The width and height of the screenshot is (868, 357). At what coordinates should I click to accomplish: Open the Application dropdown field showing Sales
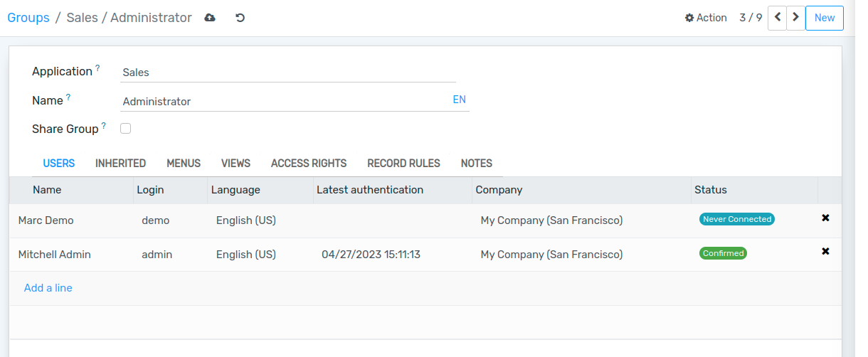[x=287, y=72]
